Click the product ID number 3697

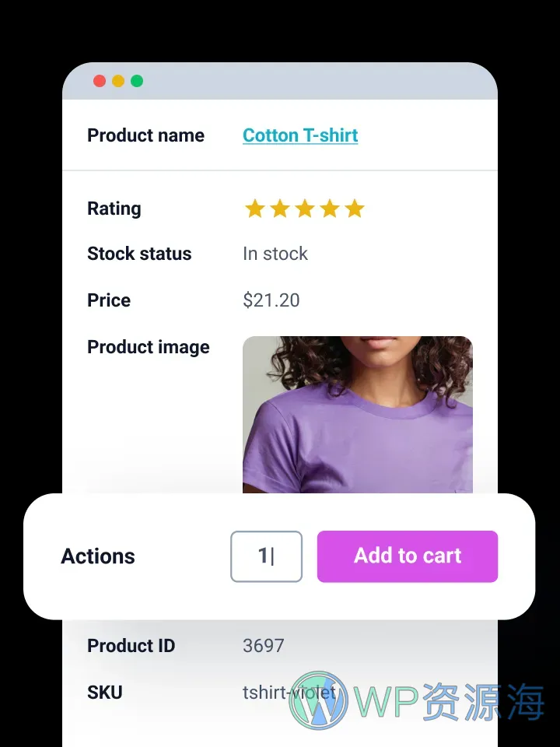pyautogui.click(x=264, y=646)
